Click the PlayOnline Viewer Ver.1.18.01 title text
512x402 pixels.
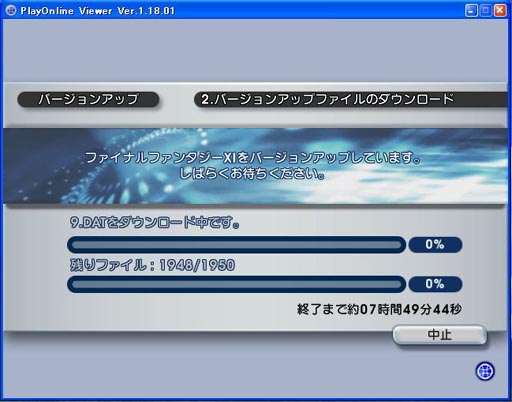click(98, 11)
